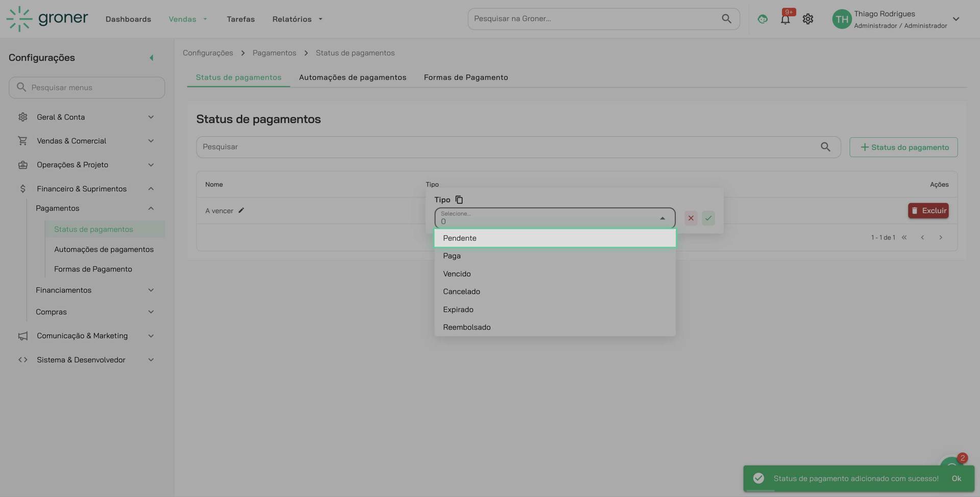
Task: Confirm selection with the green checkmark icon
Action: click(708, 218)
